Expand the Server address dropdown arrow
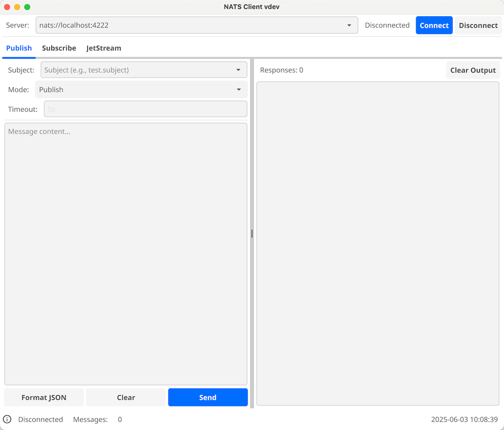Image resolution: width=504 pixels, height=430 pixels. pos(349,25)
